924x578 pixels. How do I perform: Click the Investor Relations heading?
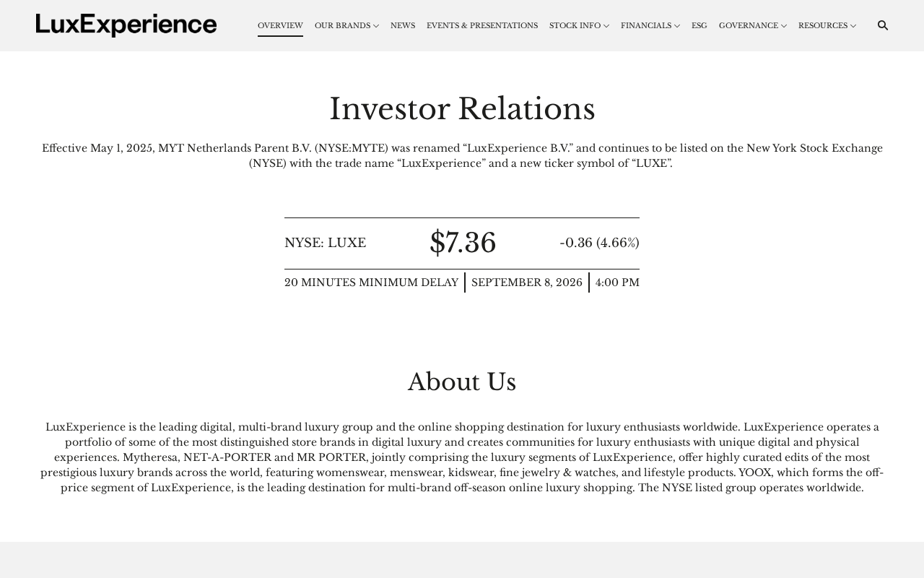coord(462,109)
